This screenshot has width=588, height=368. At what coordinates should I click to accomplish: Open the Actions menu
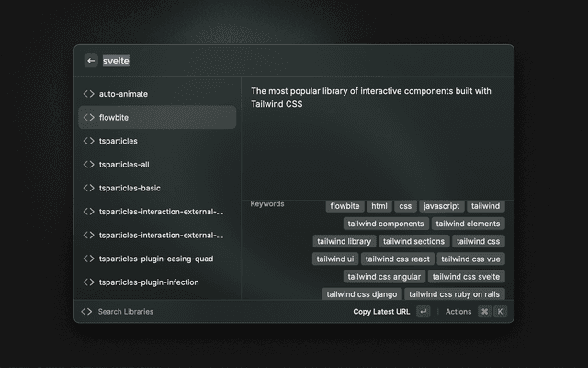coord(458,312)
